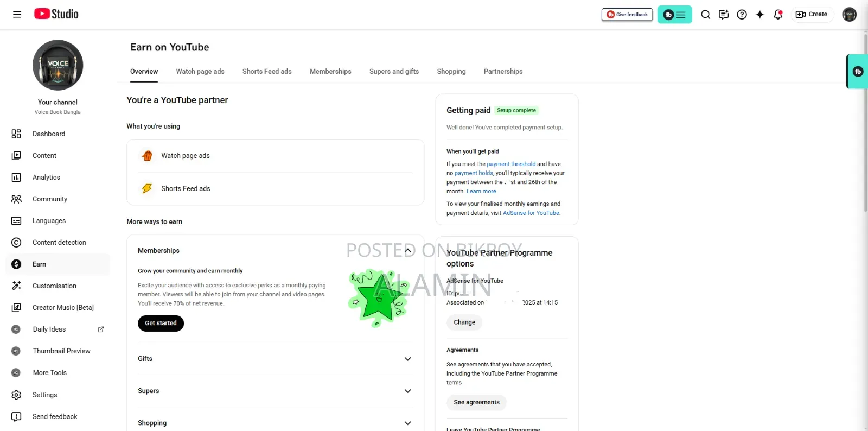Click the Watch page ads orange icon

(147, 156)
